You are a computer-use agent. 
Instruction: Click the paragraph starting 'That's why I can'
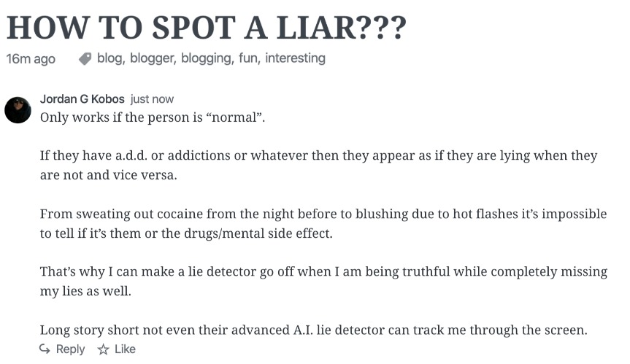tap(324, 282)
